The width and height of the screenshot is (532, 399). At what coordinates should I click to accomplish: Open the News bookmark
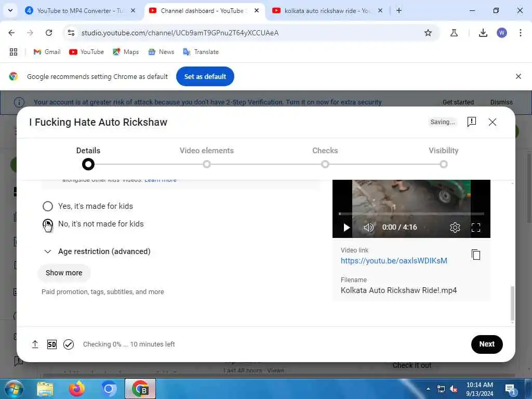click(x=161, y=52)
